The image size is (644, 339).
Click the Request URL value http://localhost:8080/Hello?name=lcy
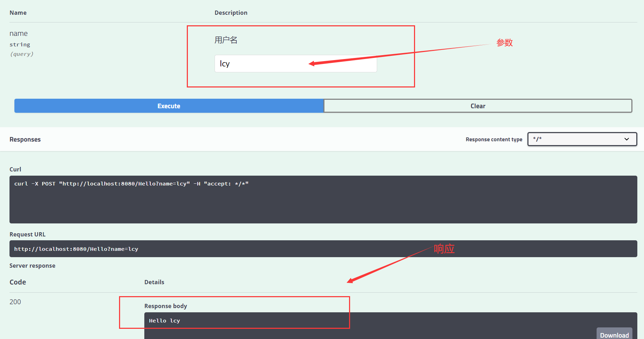(76, 249)
